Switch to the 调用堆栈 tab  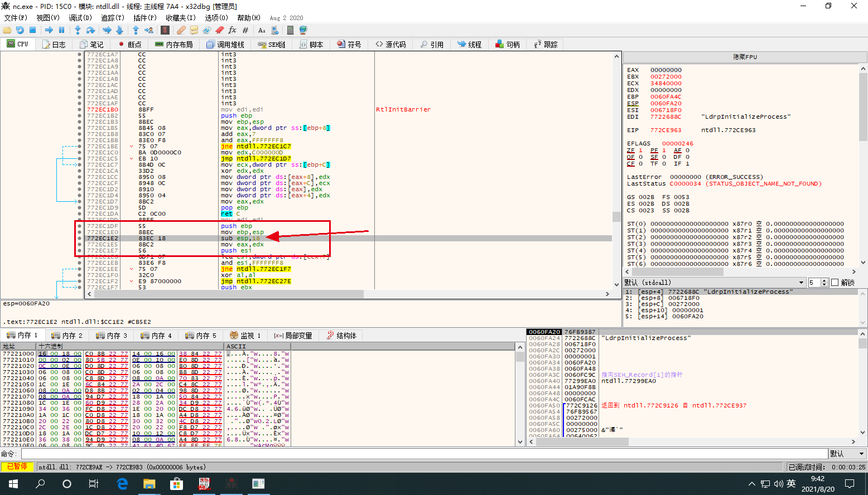pos(225,44)
